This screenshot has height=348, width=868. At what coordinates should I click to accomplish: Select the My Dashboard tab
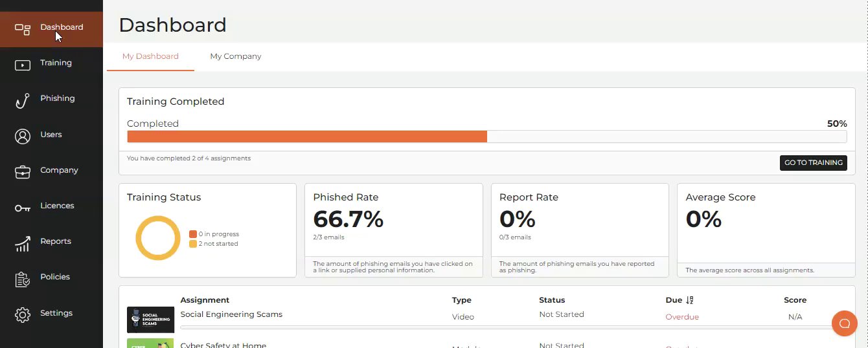click(x=150, y=56)
